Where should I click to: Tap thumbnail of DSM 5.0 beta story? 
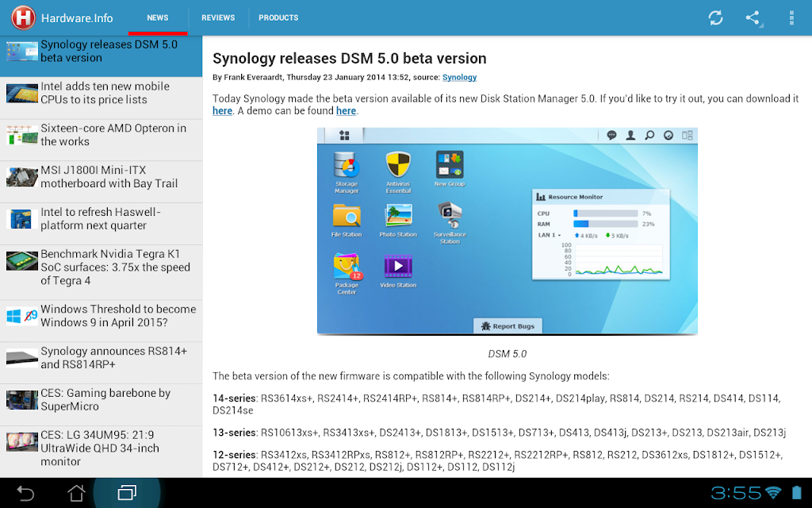21,52
